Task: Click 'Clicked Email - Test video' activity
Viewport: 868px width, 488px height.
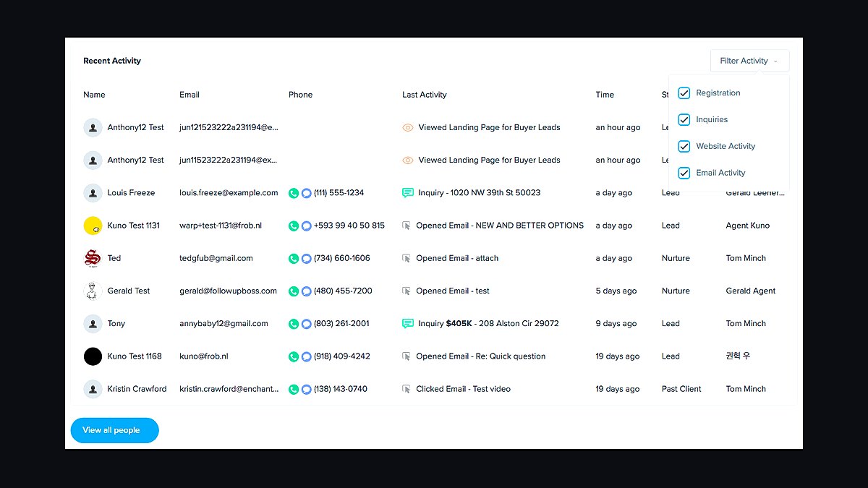Action: coord(463,389)
